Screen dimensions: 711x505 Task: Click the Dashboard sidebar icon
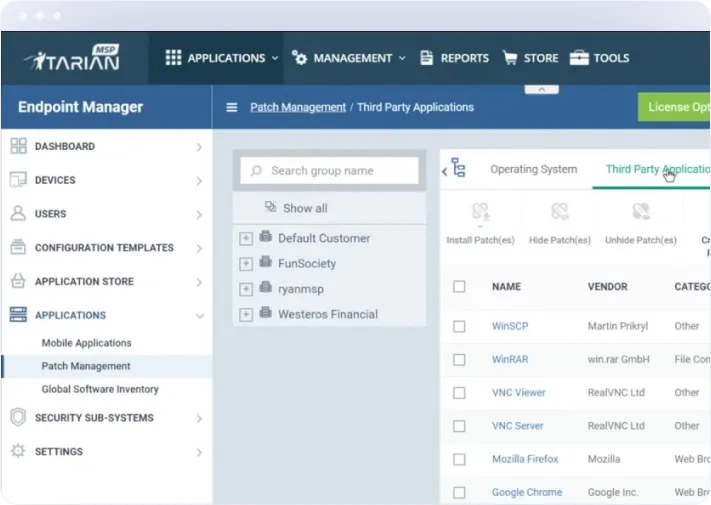(18, 146)
